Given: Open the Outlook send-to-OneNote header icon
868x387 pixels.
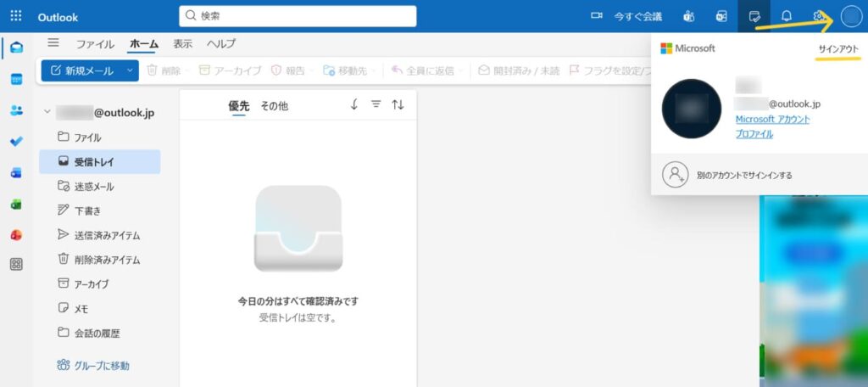Looking at the screenshot, I should pos(721,17).
